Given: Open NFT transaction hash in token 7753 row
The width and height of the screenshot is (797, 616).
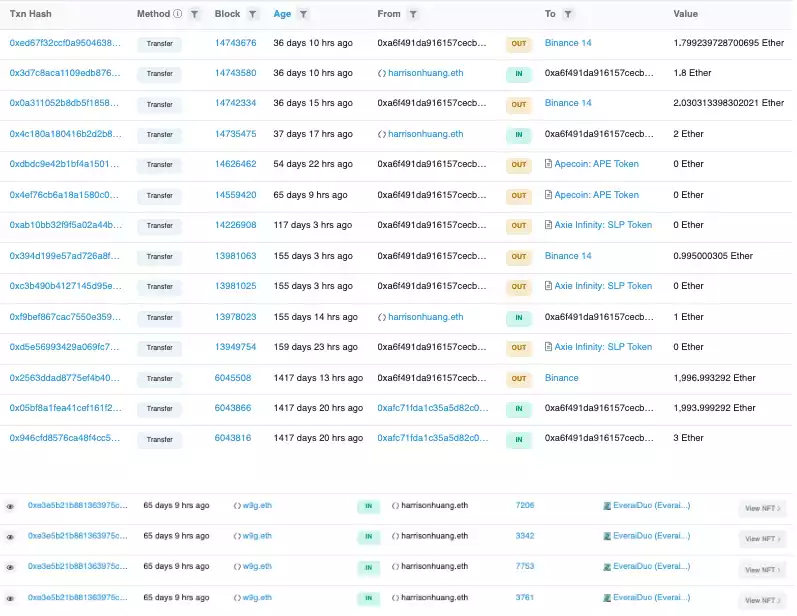Looking at the screenshot, I should pyautogui.click(x=77, y=566).
